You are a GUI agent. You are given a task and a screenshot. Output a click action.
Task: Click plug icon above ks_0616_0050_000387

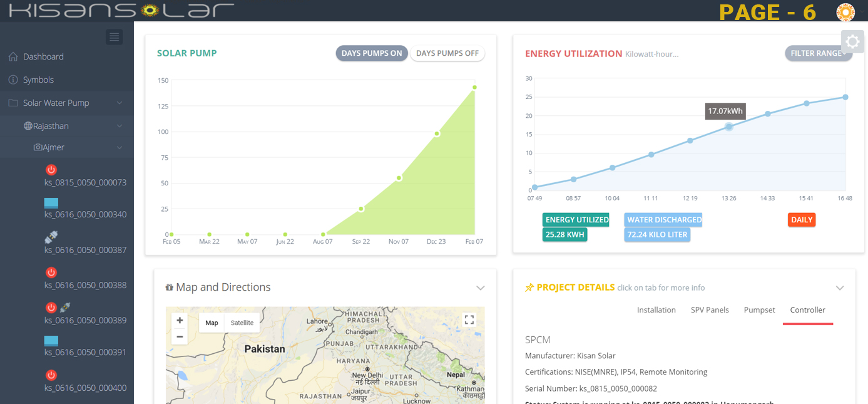coord(51,237)
